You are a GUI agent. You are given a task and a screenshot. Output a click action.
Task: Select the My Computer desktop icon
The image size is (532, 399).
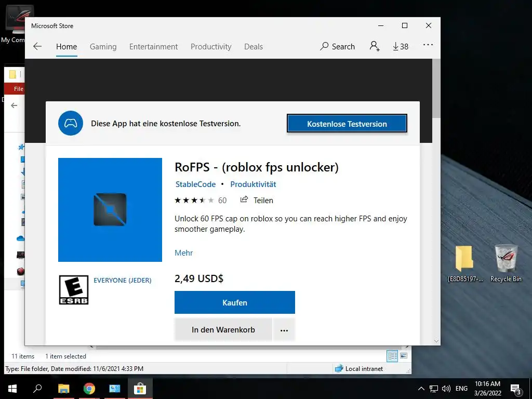(13, 24)
